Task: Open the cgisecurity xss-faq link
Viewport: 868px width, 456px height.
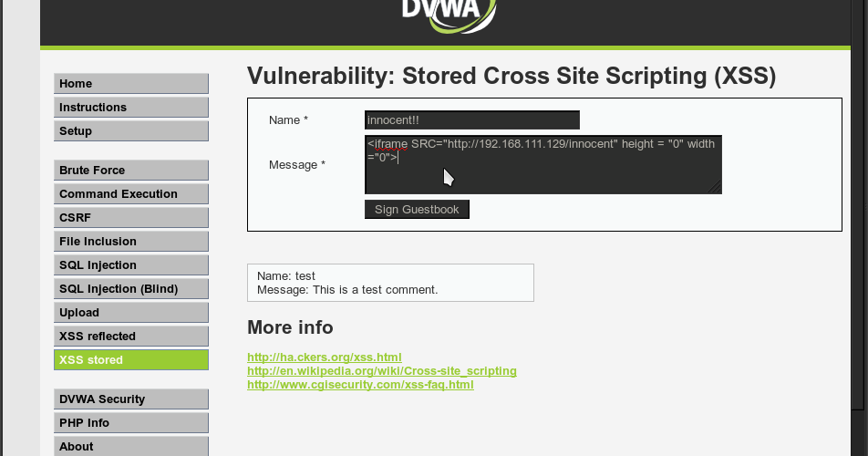Action: pos(360,385)
